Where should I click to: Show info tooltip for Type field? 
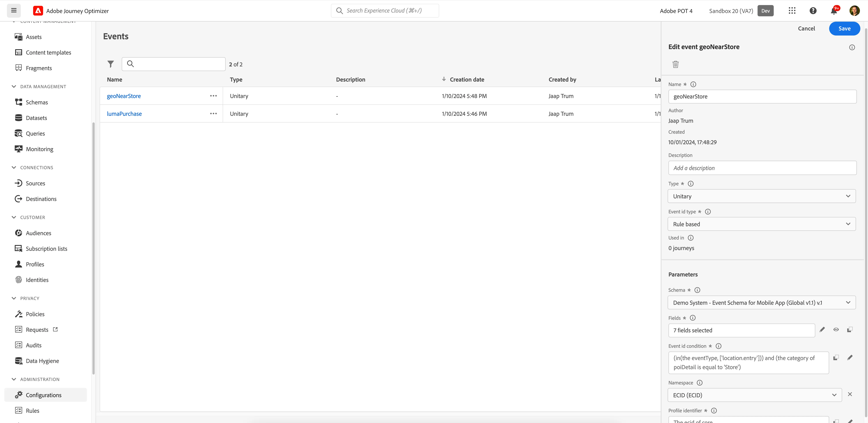click(x=690, y=184)
